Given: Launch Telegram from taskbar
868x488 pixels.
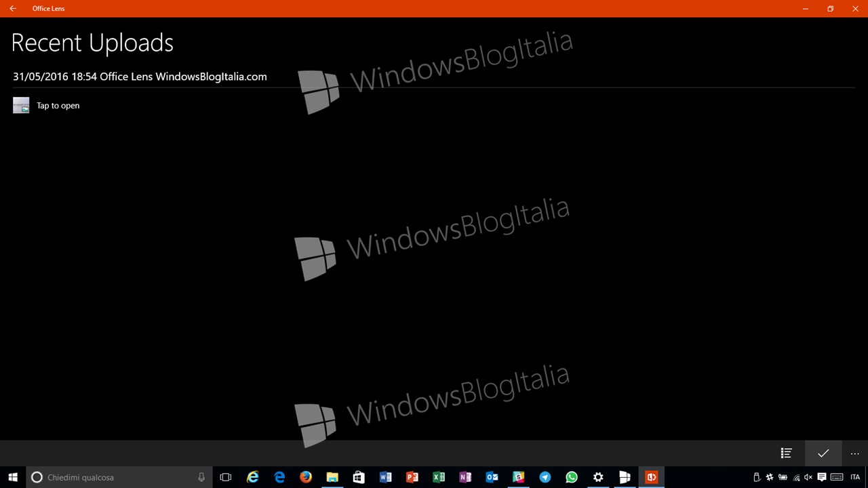Looking at the screenshot, I should click(x=545, y=477).
